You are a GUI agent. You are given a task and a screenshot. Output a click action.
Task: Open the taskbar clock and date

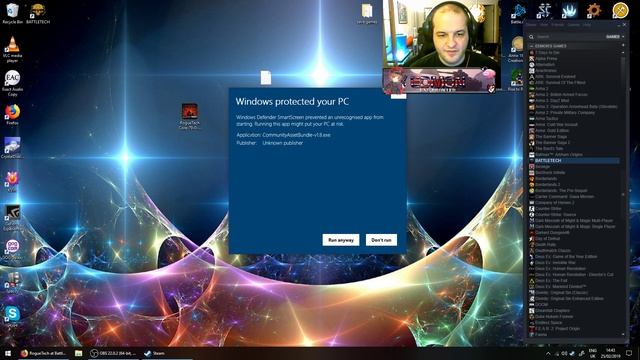coord(611,353)
